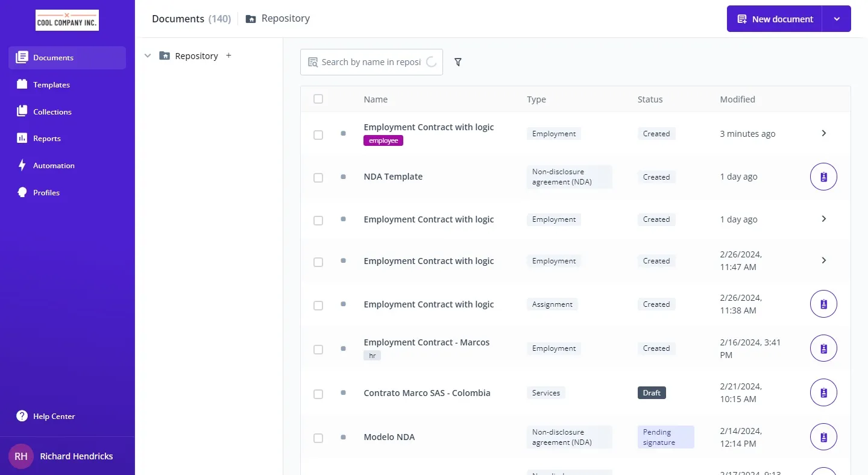Screen dimensions: 868x475
Task: Click the Cool Company Inc. logo
Action: (67, 20)
